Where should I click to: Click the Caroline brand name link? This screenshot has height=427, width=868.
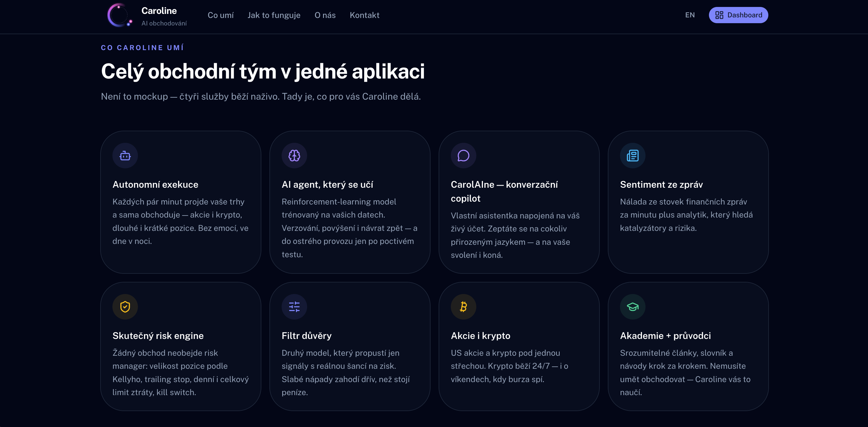(159, 11)
